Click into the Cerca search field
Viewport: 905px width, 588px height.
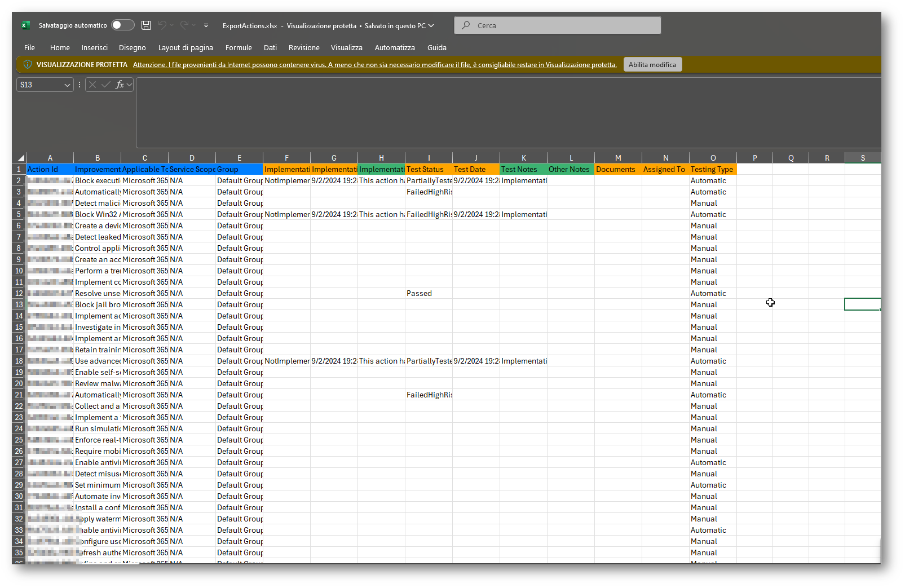pyautogui.click(x=564, y=25)
